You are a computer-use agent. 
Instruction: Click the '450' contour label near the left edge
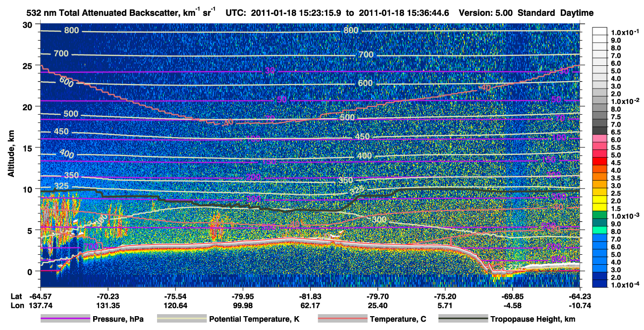62,132
